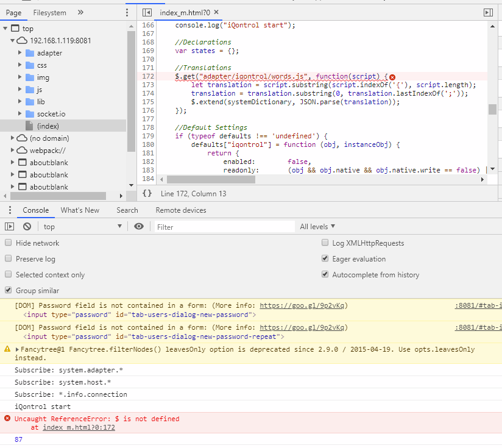Viewport: 502px width, 448px height.
Task: Expand the webpack:// tree node
Action: [13, 151]
